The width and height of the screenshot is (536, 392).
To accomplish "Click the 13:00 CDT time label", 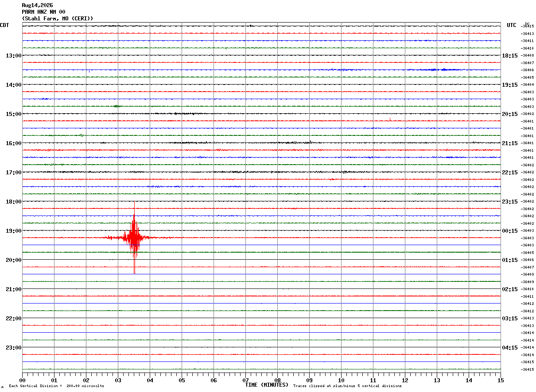I will coord(13,56).
